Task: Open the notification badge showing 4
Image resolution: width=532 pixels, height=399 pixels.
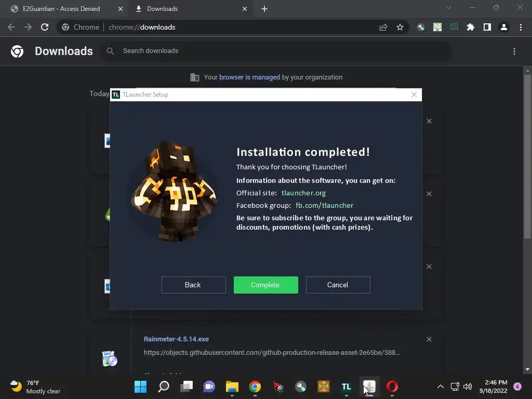Action: (x=517, y=387)
